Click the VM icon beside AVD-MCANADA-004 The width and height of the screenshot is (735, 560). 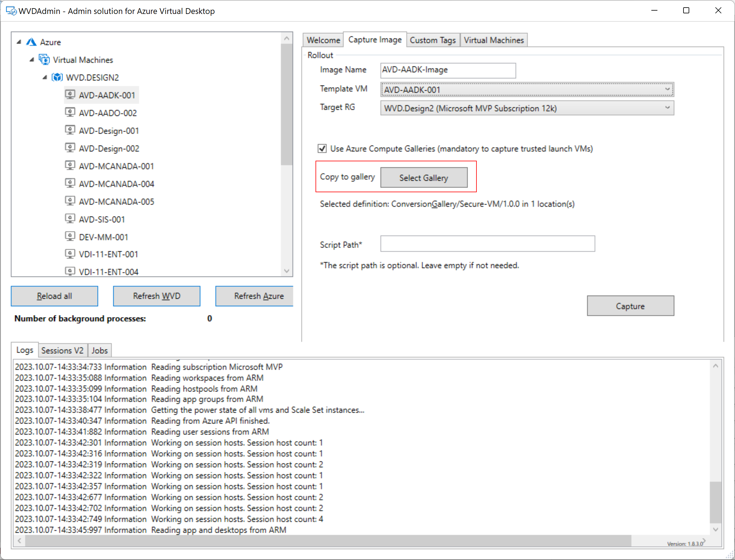click(70, 183)
